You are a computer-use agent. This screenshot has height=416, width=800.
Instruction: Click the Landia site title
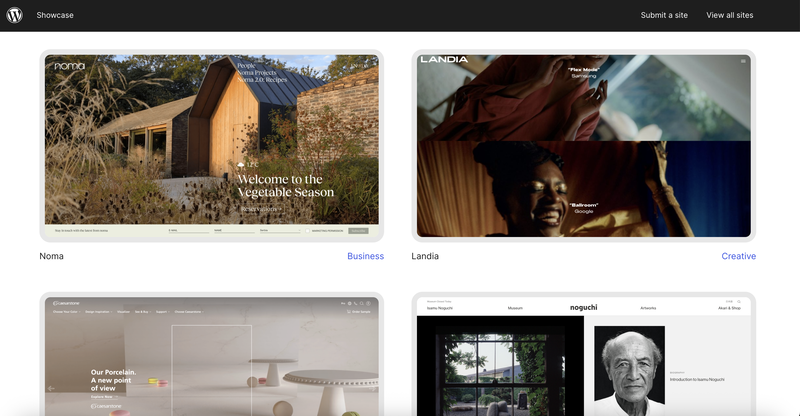425,256
